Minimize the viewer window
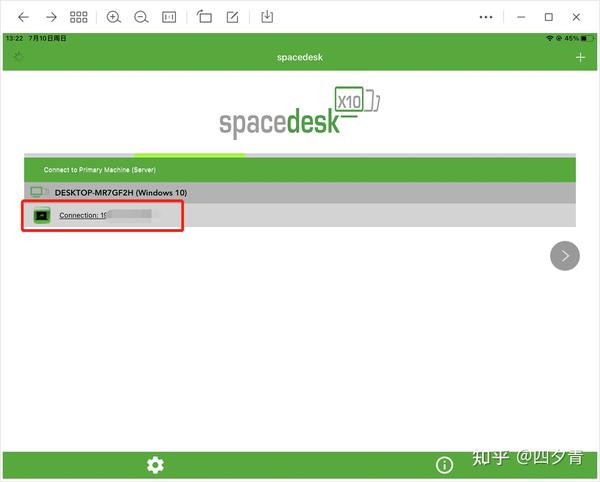The image size is (600, 482). pyautogui.click(x=521, y=17)
